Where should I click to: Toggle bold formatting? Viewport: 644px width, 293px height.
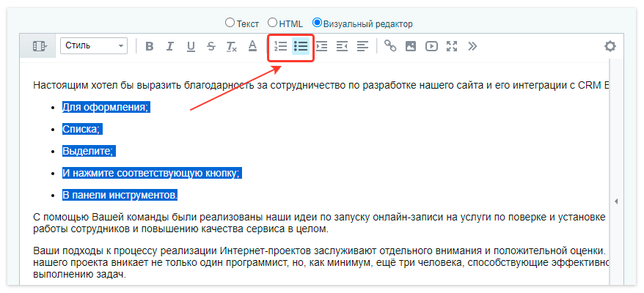click(150, 46)
